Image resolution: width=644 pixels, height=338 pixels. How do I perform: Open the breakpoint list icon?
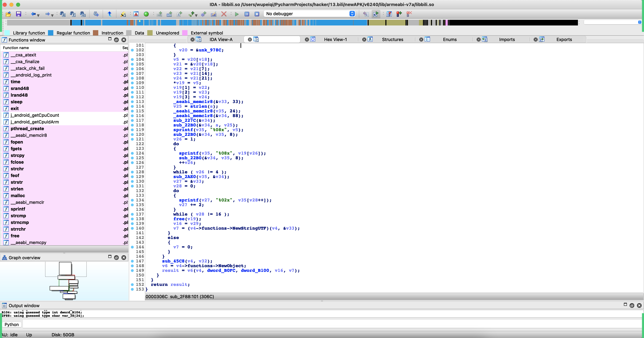pyautogui.click(x=389, y=14)
